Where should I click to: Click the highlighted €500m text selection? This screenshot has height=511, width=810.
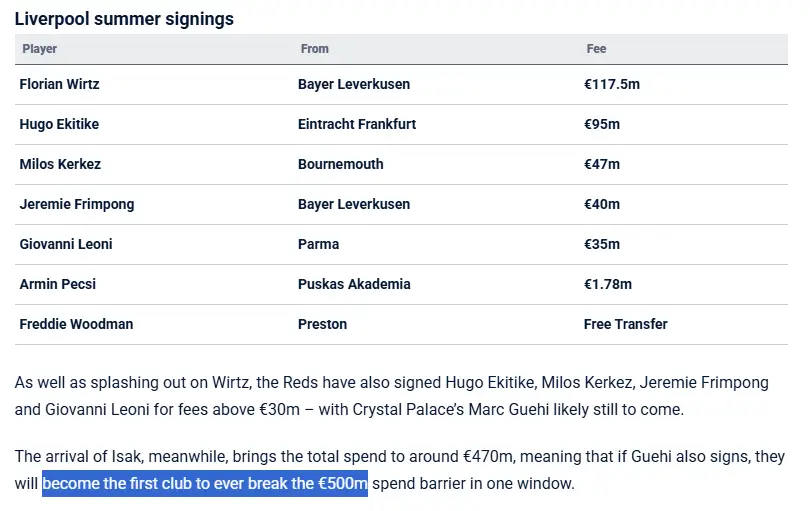(x=205, y=484)
